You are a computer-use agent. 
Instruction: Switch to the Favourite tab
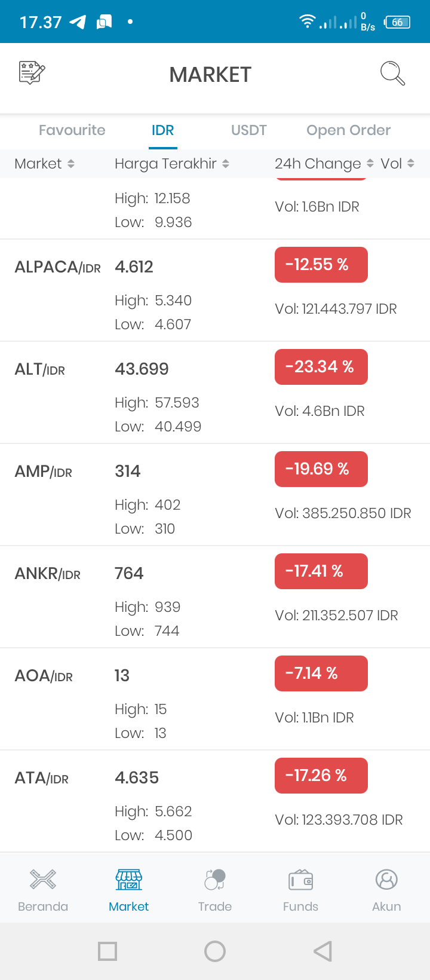72,130
